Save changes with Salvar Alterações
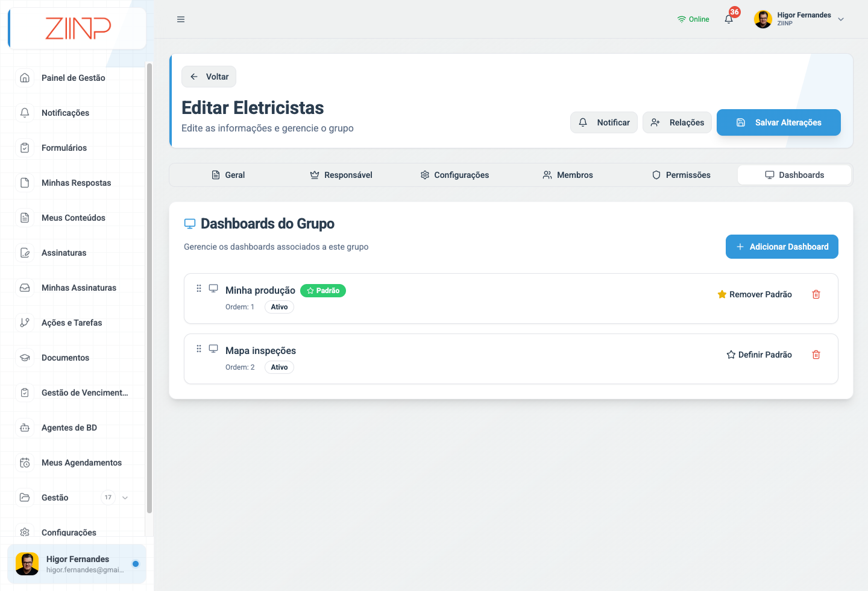Image resolution: width=868 pixels, height=591 pixels. point(779,122)
